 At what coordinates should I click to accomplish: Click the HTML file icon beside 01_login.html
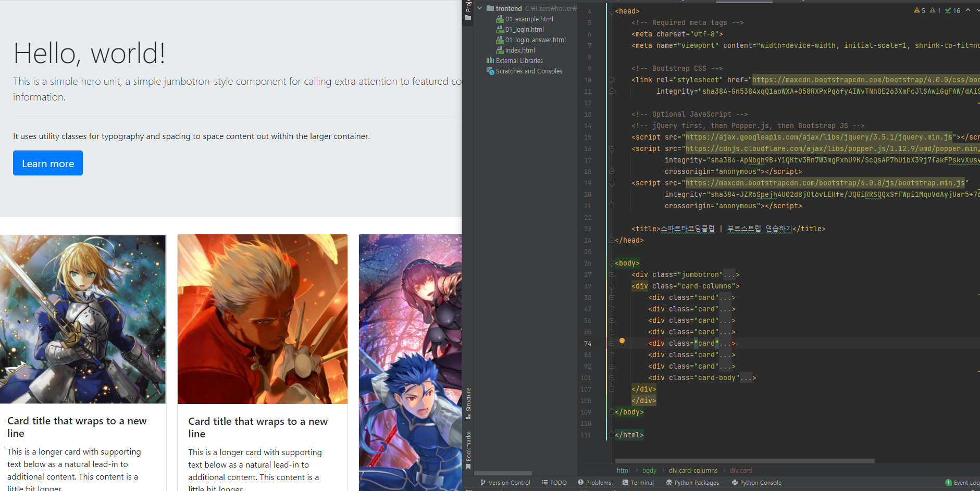tap(500, 29)
